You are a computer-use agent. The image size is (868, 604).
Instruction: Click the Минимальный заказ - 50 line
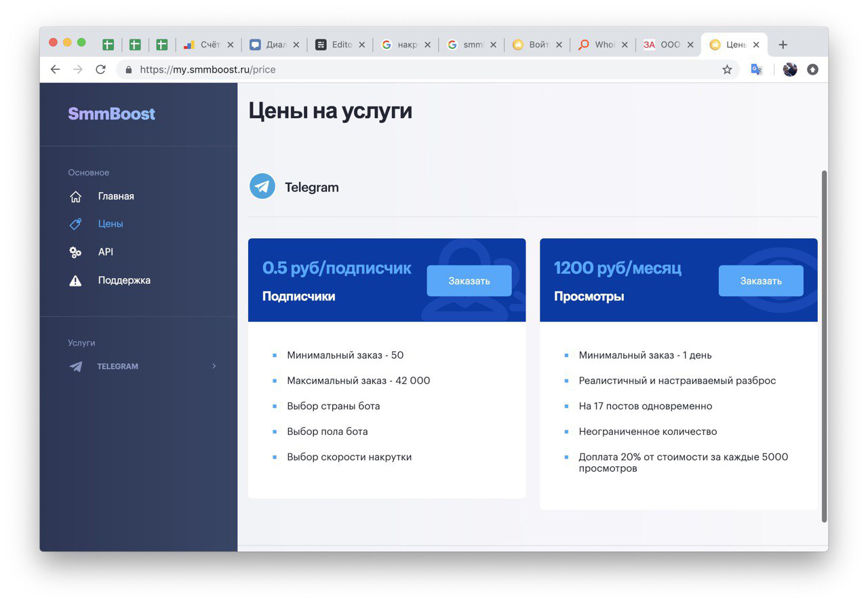pyautogui.click(x=345, y=355)
